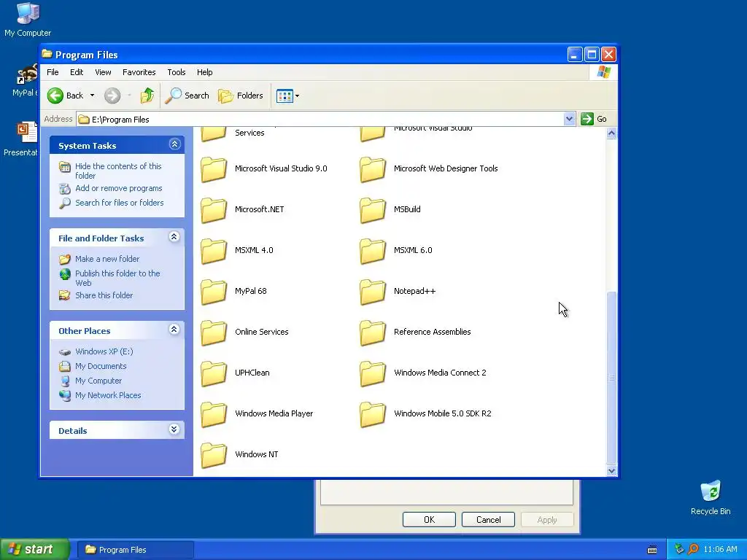Image resolution: width=747 pixels, height=560 pixels.
Task: Click the scrollbar up arrow in folder view
Action: (612, 133)
